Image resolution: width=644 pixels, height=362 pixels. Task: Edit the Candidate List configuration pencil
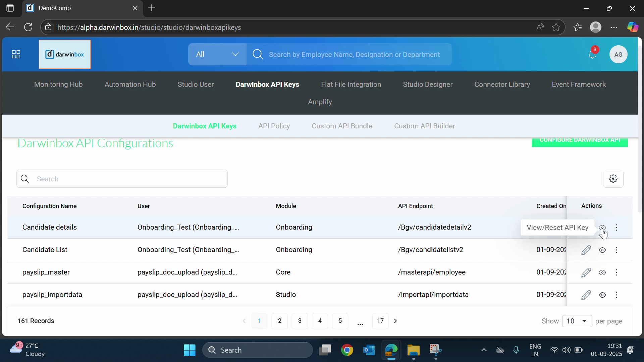pos(586,250)
